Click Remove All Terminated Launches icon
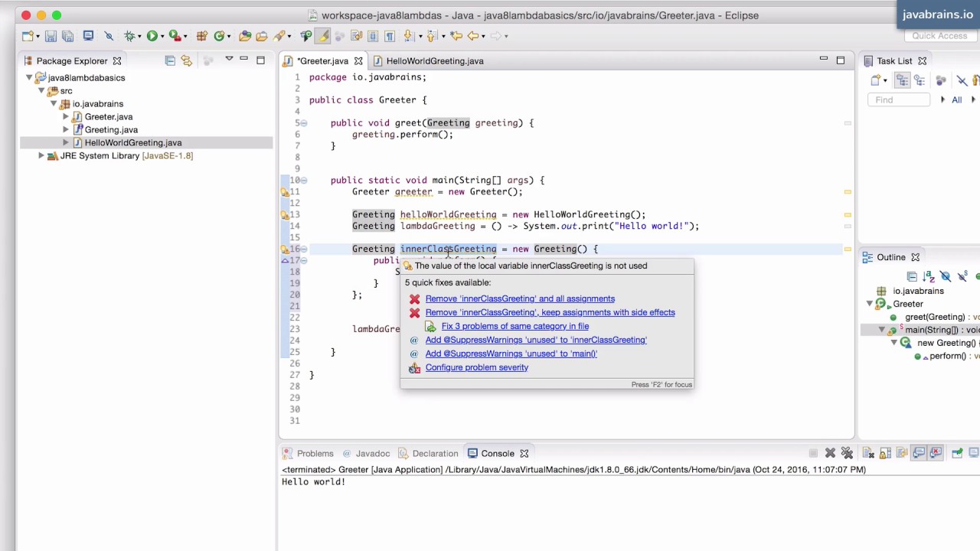This screenshot has width=980, height=551. 847,453
